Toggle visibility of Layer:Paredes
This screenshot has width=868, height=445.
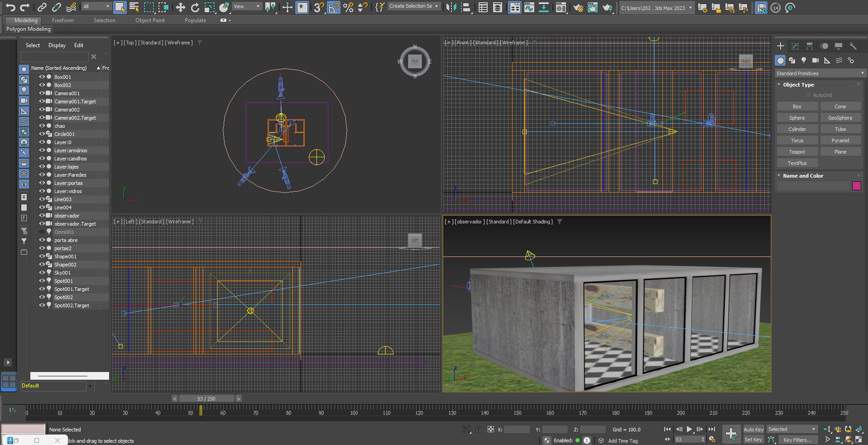tap(42, 175)
